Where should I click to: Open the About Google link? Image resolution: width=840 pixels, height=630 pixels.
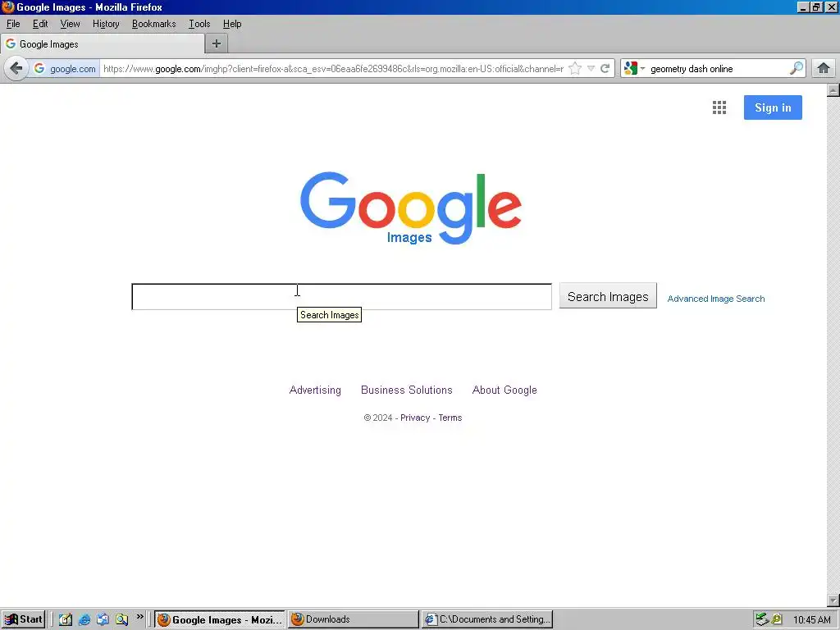pos(504,390)
